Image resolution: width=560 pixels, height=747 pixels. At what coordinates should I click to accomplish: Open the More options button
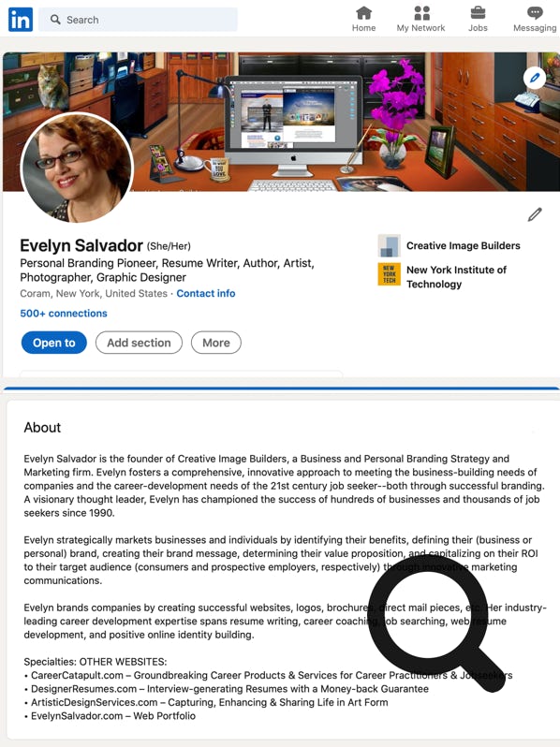216,343
